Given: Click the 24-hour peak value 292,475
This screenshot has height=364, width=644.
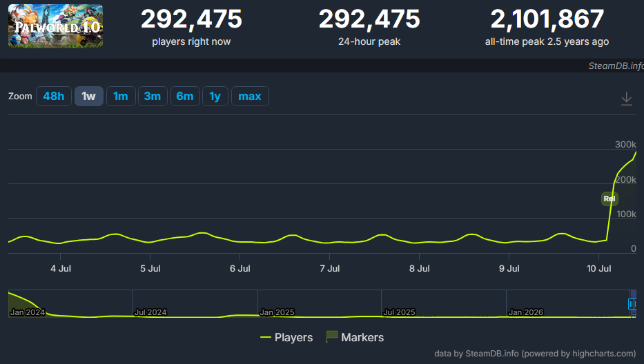Looking at the screenshot, I should click(x=369, y=19).
